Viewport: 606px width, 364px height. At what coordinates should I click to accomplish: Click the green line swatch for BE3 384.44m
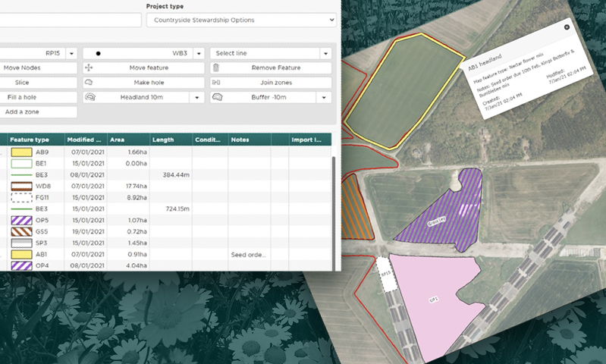tap(22, 175)
